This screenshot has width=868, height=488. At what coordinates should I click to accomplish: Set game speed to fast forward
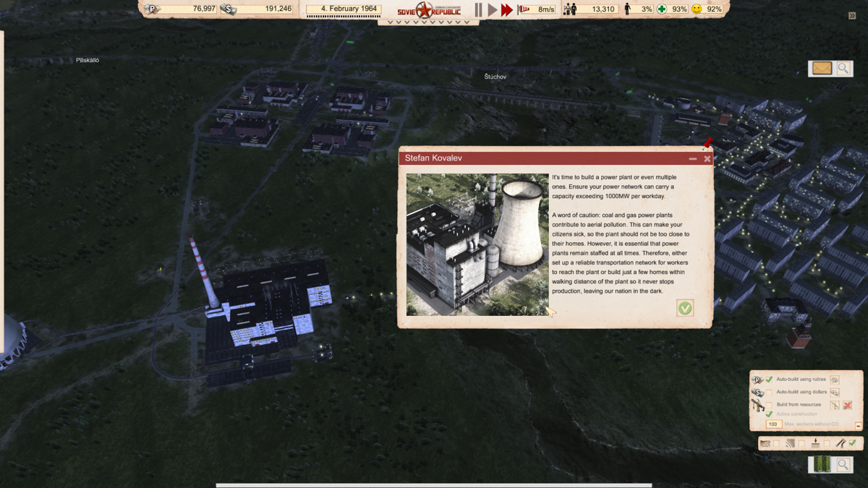pyautogui.click(x=506, y=9)
